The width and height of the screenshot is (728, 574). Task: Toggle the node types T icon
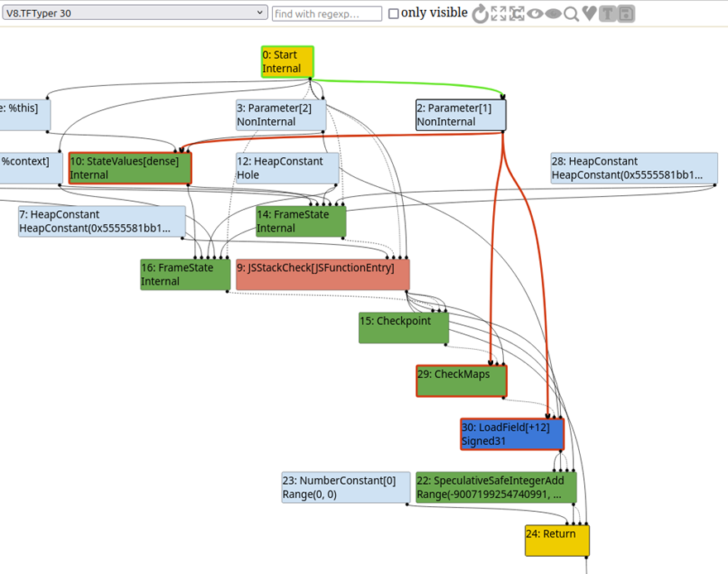click(607, 13)
